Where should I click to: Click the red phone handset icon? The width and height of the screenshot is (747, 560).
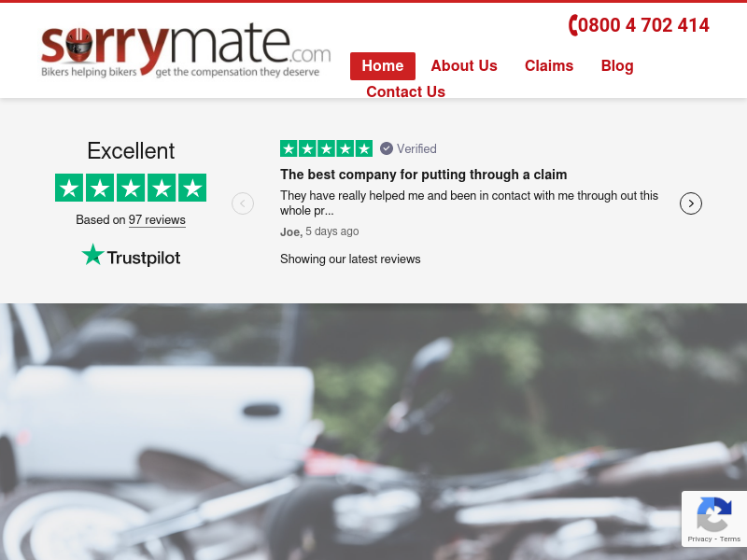[573, 25]
